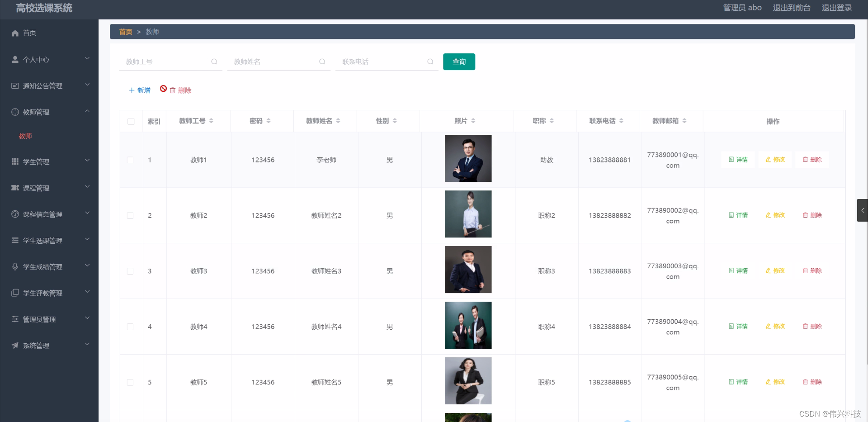Viewport: 868px width, 422px height.
Task: Open 详情 for 李老师
Action: click(x=737, y=159)
